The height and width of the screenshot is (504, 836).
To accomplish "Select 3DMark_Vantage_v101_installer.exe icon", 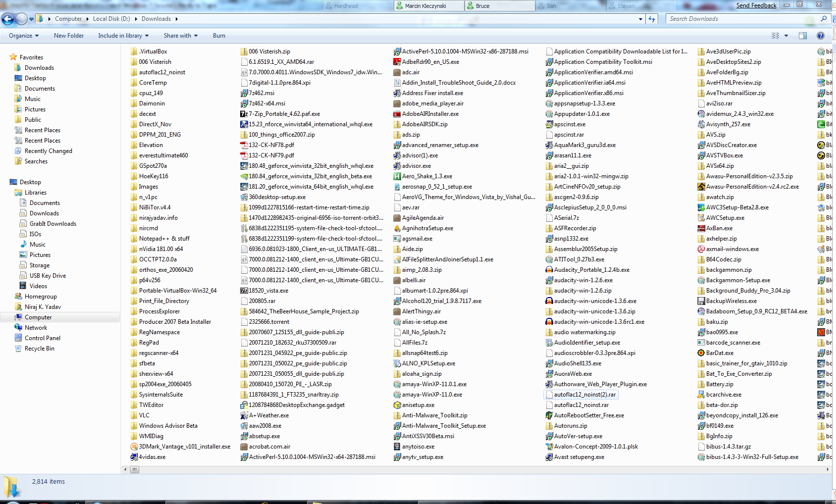I will tap(134, 447).
